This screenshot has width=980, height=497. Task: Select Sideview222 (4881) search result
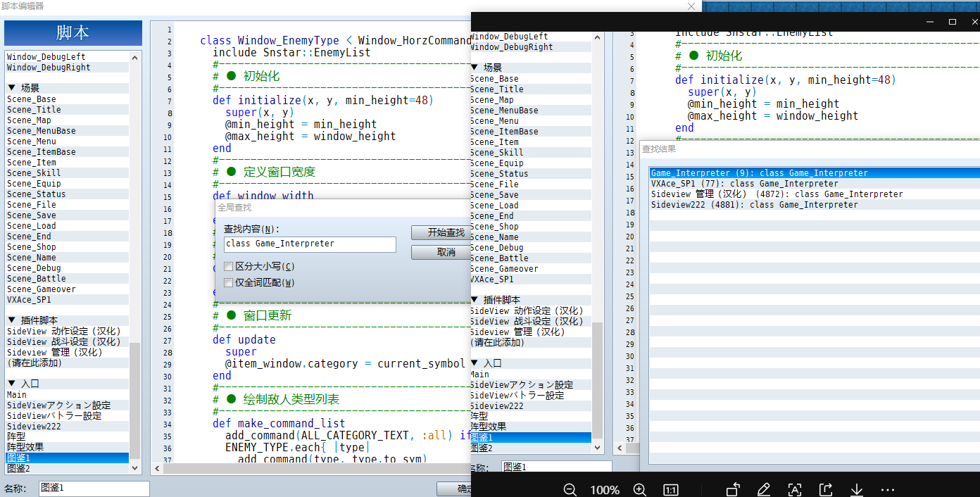pyautogui.click(x=814, y=205)
